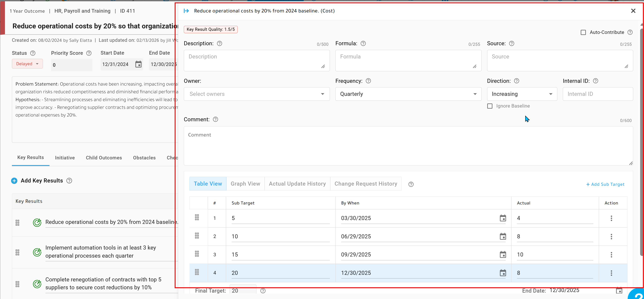Select the Obstacles tab

click(x=144, y=158)
